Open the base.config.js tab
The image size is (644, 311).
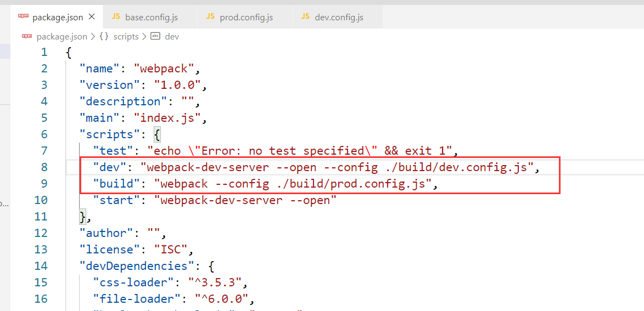pyautogui.click(x=149, y=17)
